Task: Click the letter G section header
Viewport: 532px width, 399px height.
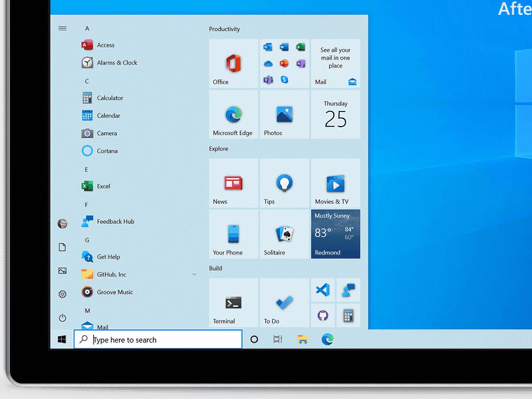Action: [87, 240]
